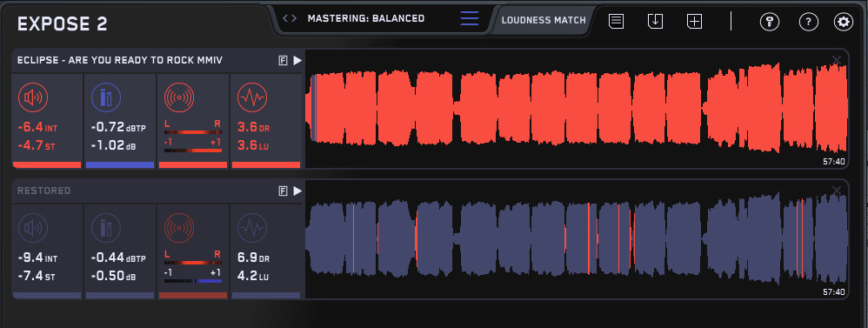
Task: Open the notes/report list icon
Action: point(616,22)
